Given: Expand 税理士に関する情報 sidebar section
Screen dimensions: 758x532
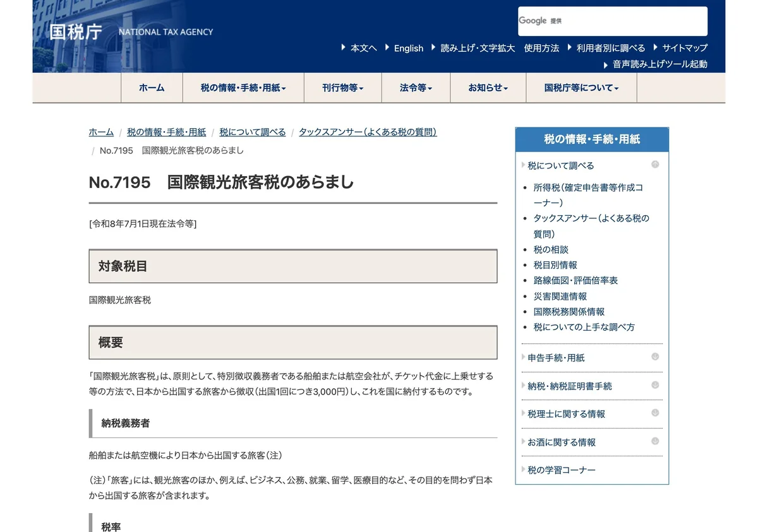Looking at the screenshot, I should pos(566,414).
